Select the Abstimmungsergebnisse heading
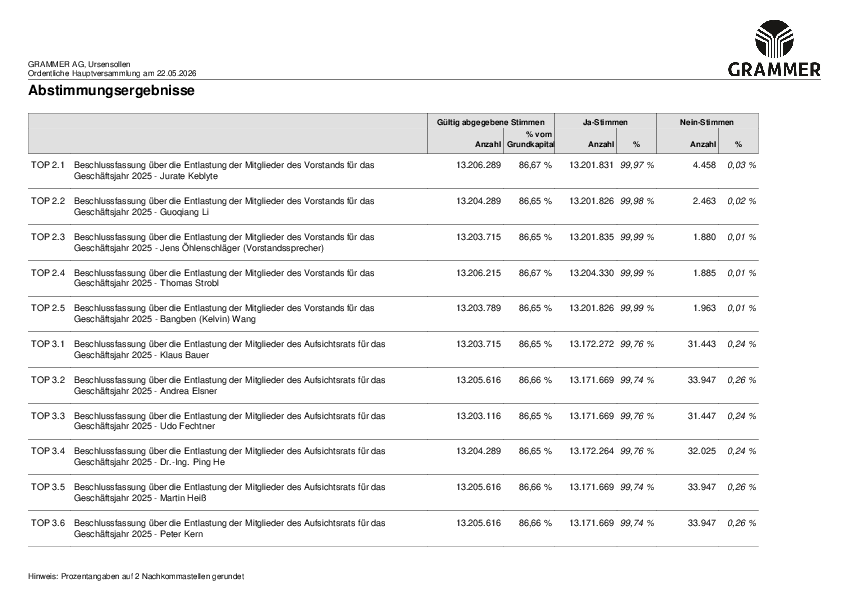The width and height of the screenshot is (842, 595). click(111, 90)
